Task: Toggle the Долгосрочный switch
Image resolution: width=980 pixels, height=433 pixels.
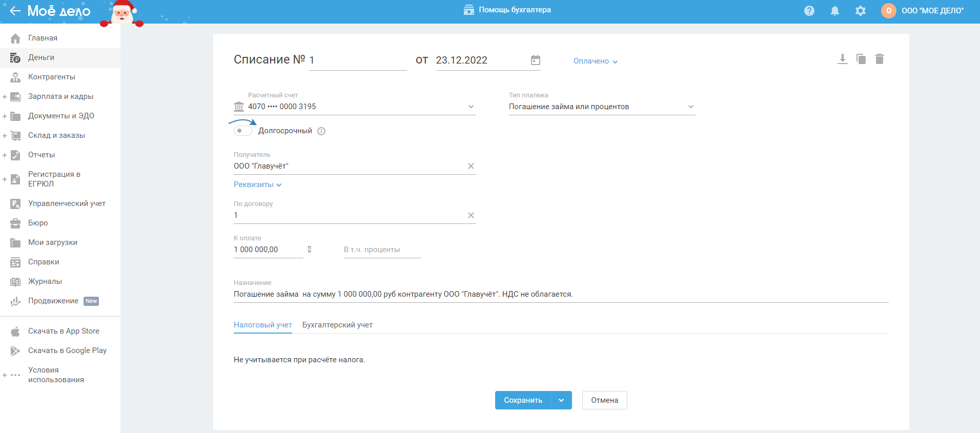Action: pos(243,131)
